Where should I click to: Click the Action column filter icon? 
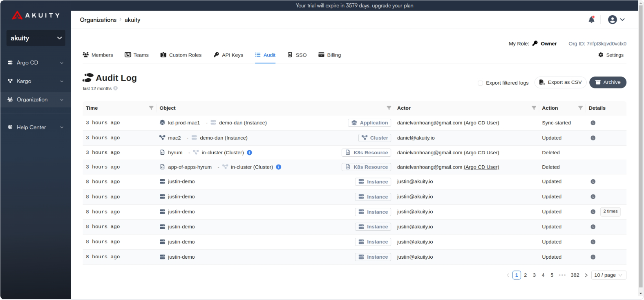(x=580, y=108)
